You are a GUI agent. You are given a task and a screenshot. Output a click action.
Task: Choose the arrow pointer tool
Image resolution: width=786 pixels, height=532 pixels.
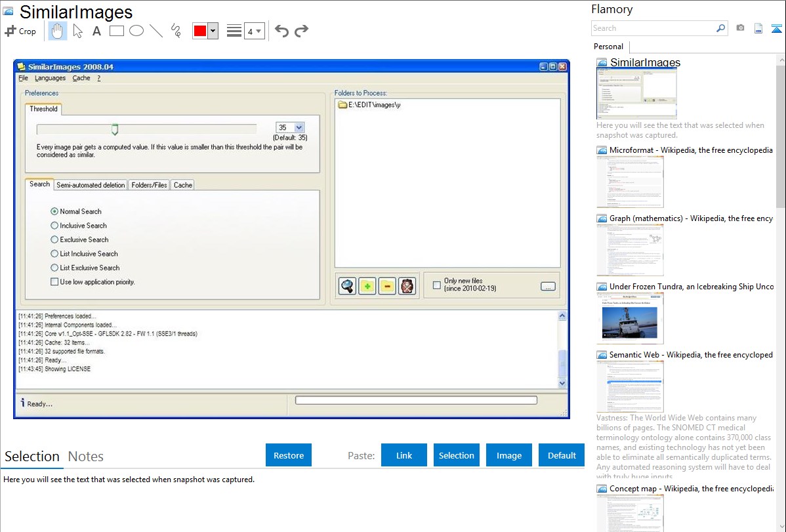[77, 31]
